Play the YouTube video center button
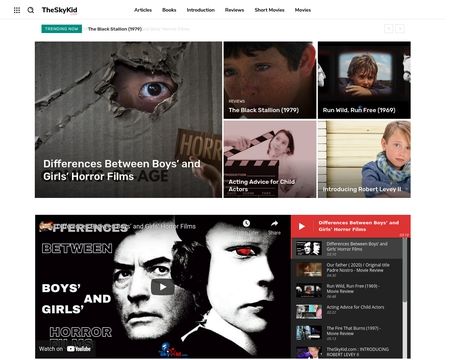 [163, 287]
